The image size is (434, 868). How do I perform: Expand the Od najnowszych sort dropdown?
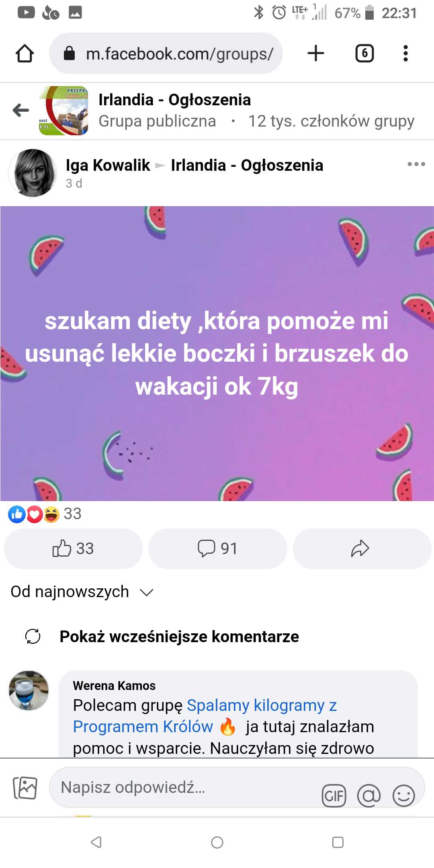pos(82,592)
